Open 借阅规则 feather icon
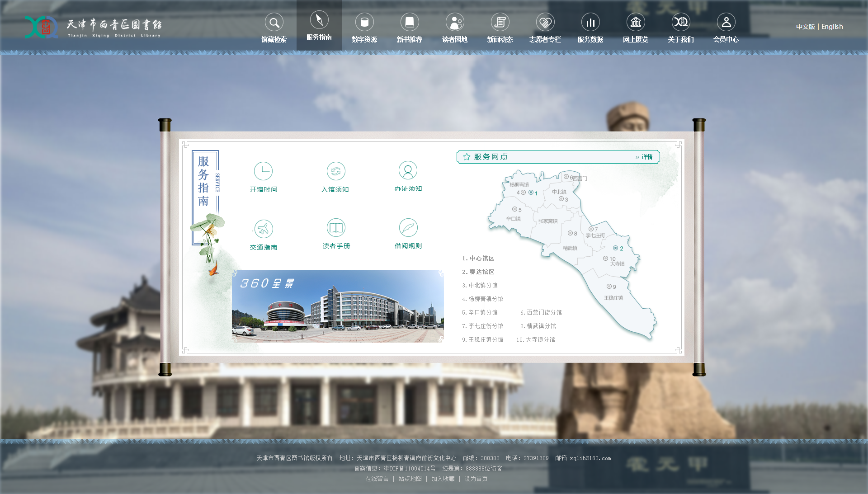868x494 pixels. (408, 228)
